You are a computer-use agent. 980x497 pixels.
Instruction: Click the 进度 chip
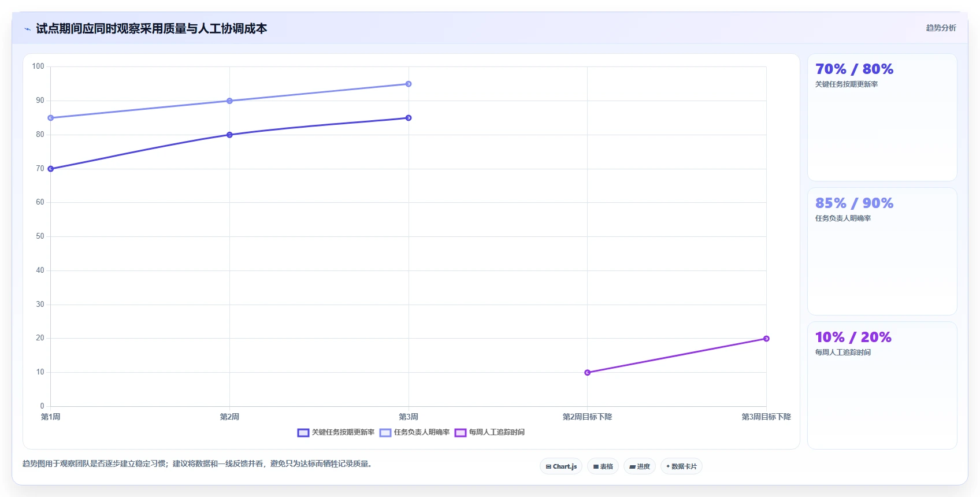point(640,466)
